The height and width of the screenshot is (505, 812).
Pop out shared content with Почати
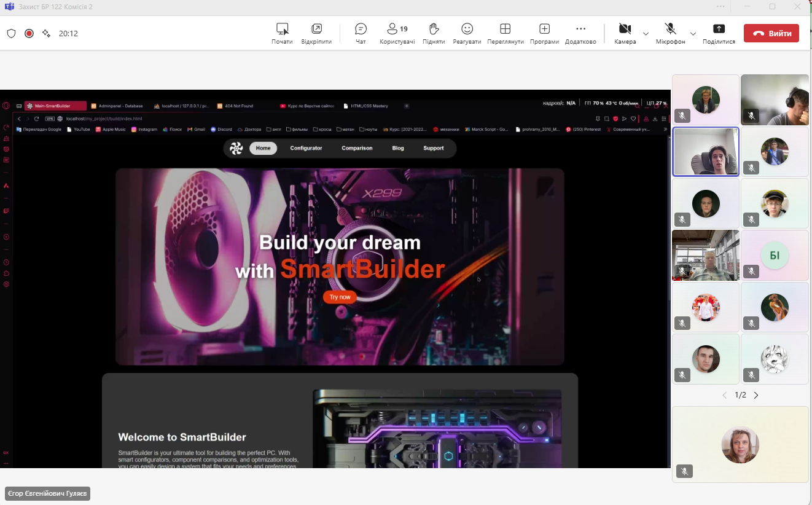282,33
